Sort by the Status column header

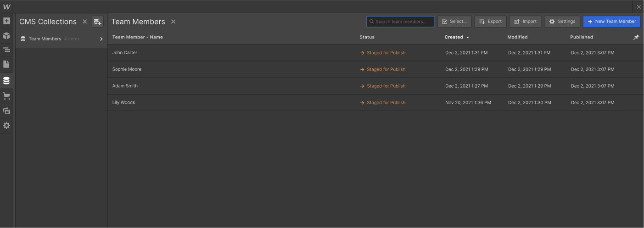tap(367, 37)
